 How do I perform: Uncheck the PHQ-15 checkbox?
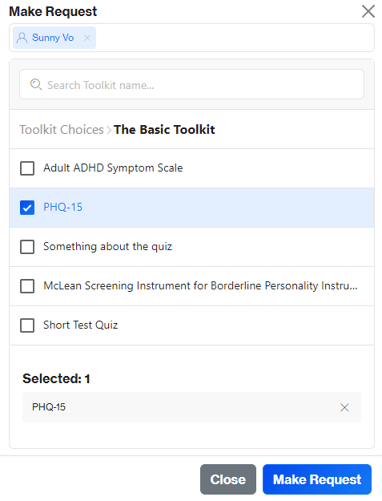pos(27,208)
